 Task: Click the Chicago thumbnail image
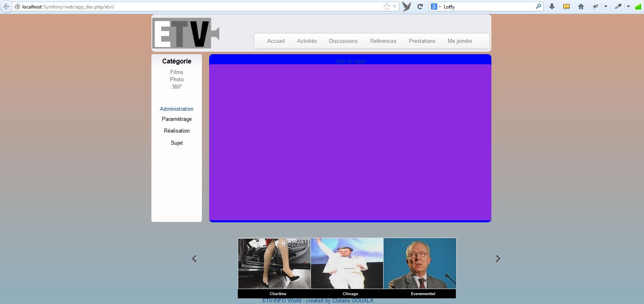347,264
